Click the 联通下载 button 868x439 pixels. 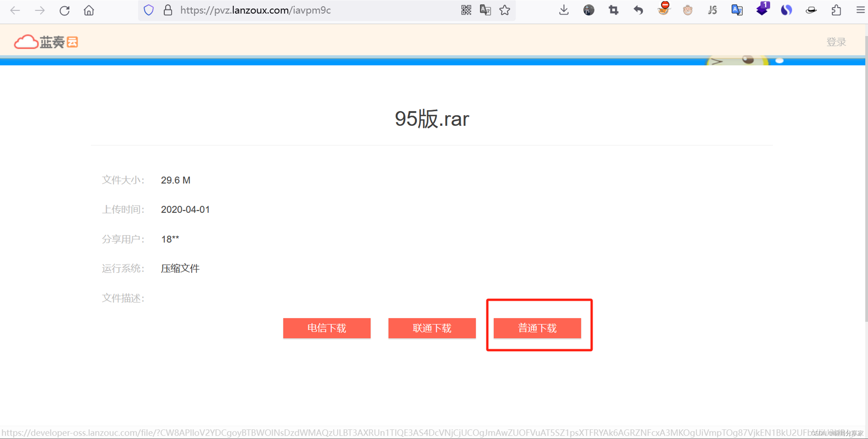coord(432,328)
